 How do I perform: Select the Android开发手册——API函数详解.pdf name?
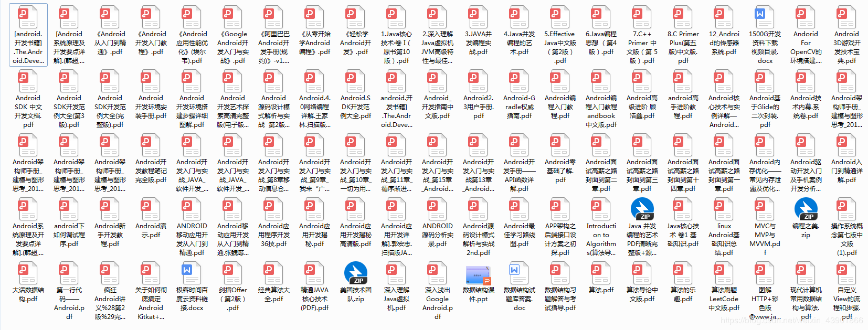[520, 175]
